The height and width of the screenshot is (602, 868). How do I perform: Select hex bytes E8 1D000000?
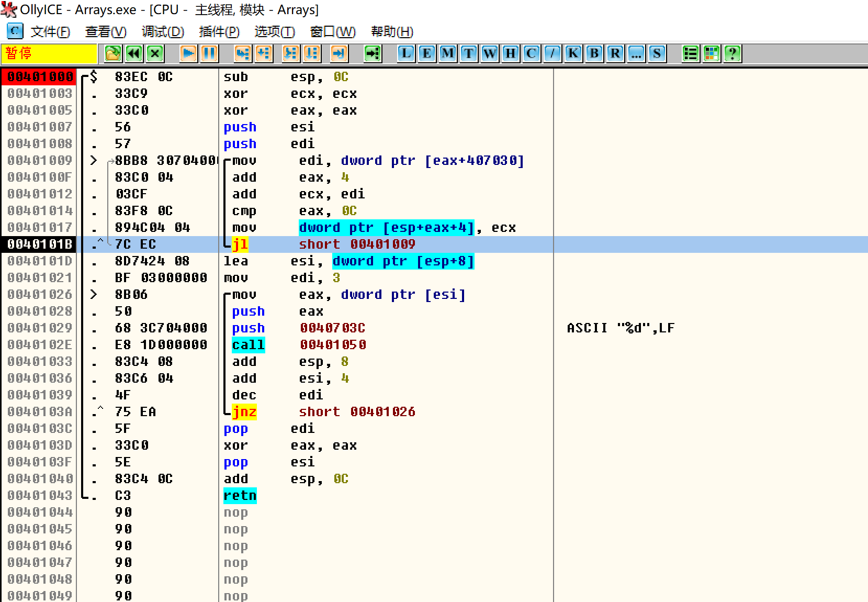(x=161, y=345)
